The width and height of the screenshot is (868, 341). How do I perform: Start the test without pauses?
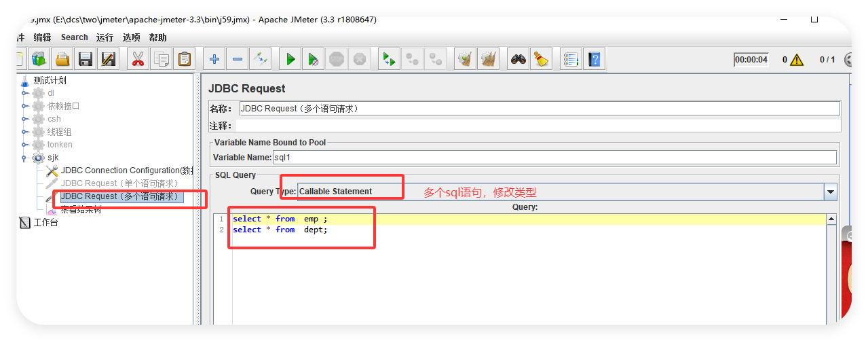(313, 59)
